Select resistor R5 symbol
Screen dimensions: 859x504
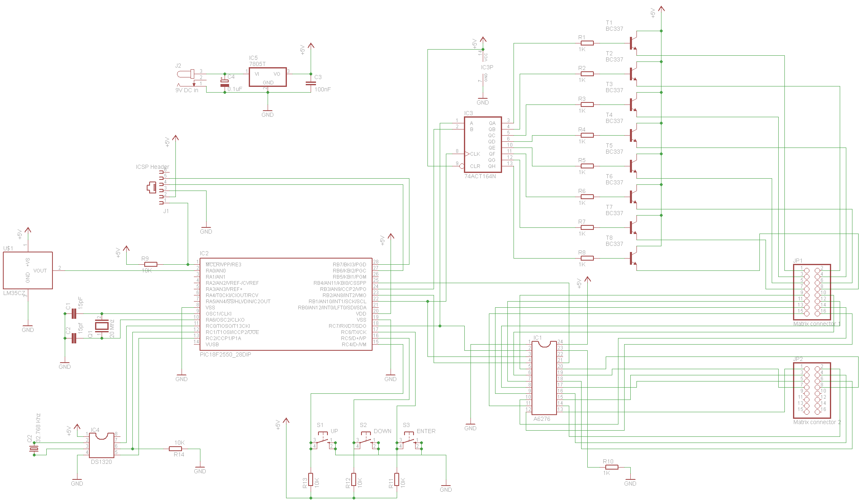click(x=587, y=166)
